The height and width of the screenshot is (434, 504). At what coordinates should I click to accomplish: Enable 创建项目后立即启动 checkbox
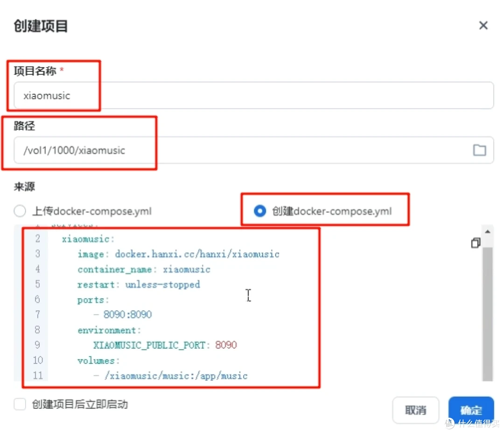tap(20, 404)
